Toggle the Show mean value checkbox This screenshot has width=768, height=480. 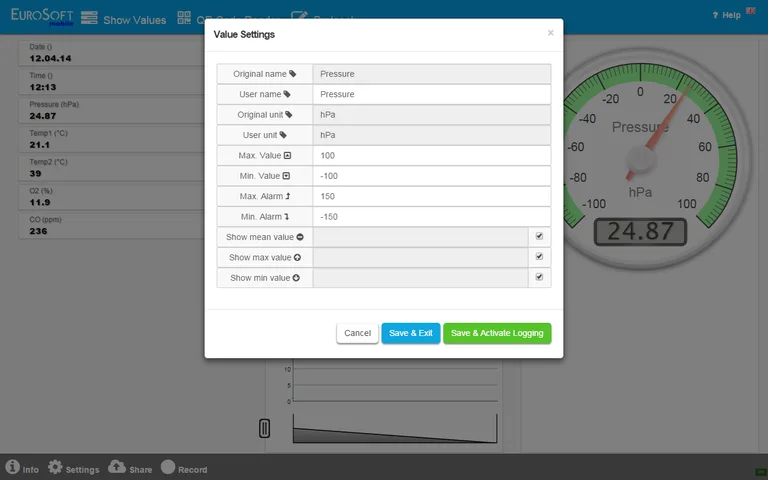coord(539,236)
